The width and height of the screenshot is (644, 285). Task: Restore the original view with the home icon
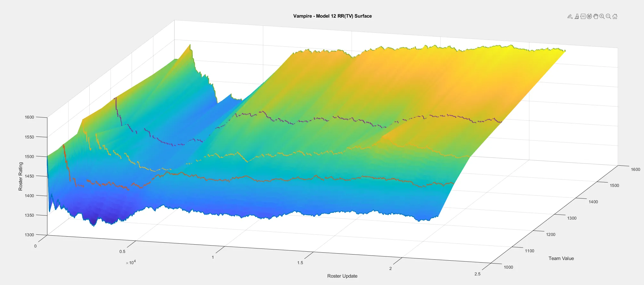(615, 16)
